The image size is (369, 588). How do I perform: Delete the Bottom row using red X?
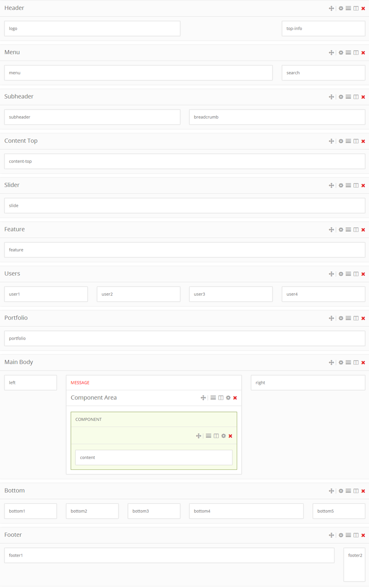click(363, 491)
